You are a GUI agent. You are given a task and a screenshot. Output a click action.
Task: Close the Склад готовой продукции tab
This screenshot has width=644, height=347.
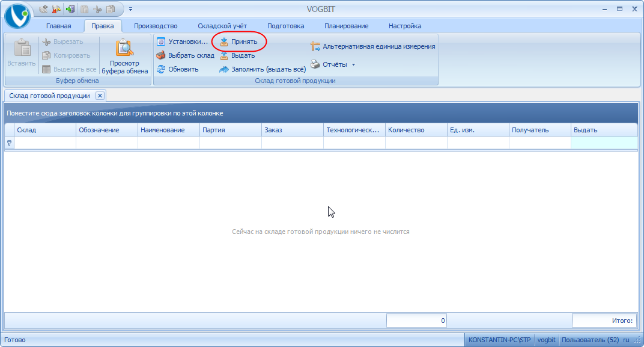[100, 96]
